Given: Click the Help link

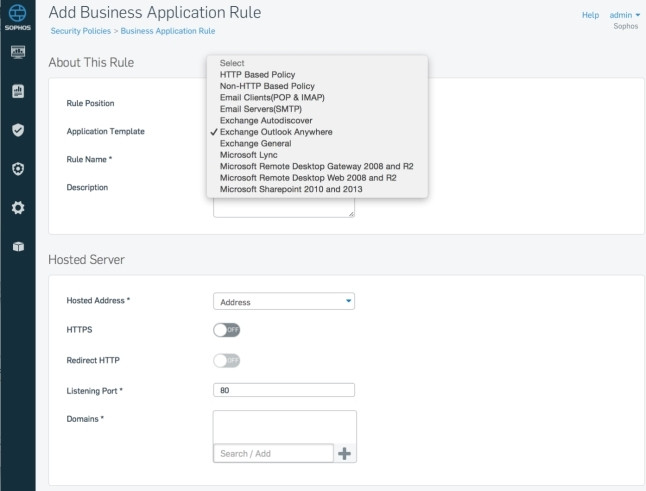Looking at the screenshot, I should (590, 15).
